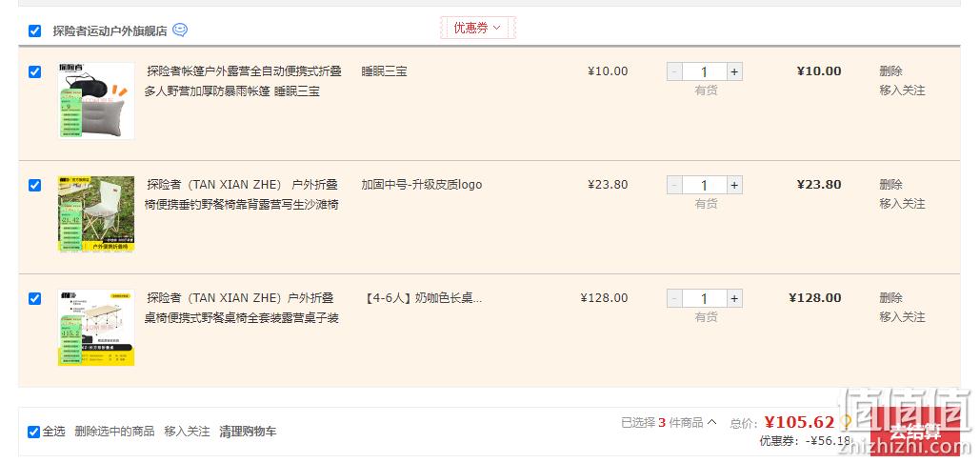
Task: Open the chat bubble icon beside store name
Action: click(180, 30)
